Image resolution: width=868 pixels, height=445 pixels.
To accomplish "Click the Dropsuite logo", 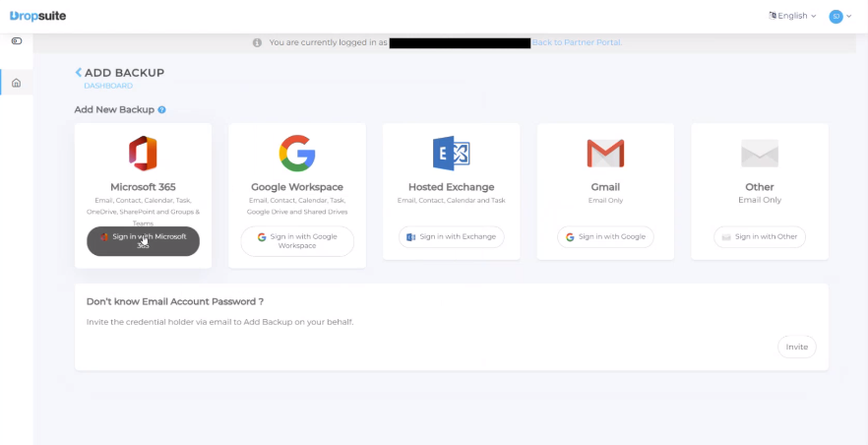I will pos(37,16).
